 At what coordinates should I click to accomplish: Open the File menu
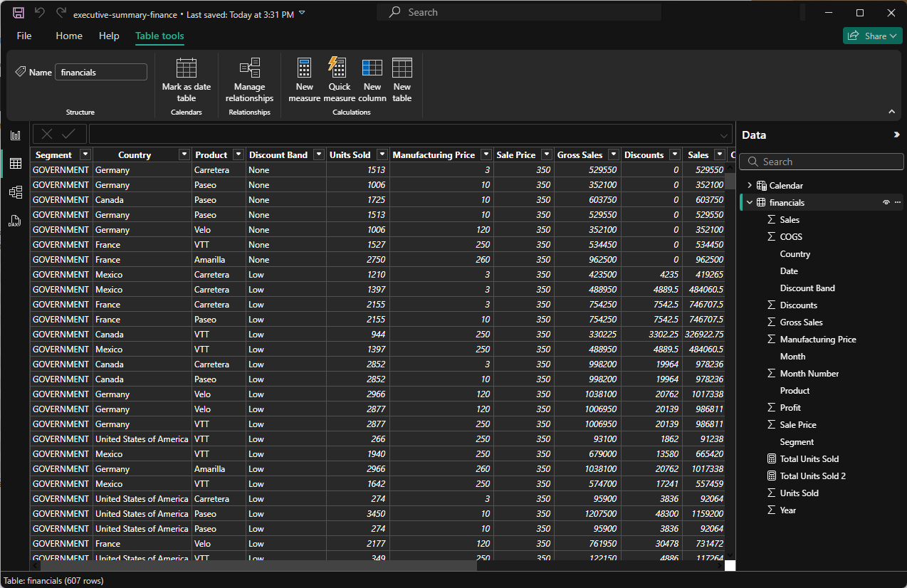tap(24, 36)
